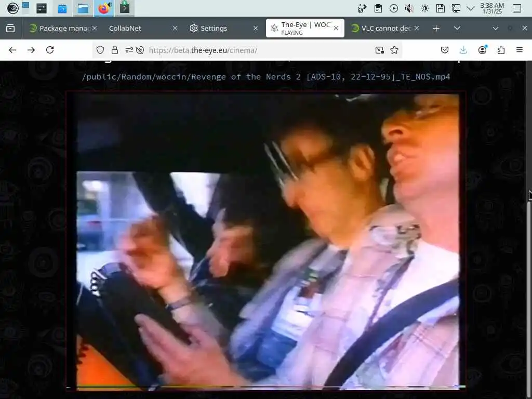Switch to the Settings tab
Screen dimensions: 532x399
tap(223, 28)
